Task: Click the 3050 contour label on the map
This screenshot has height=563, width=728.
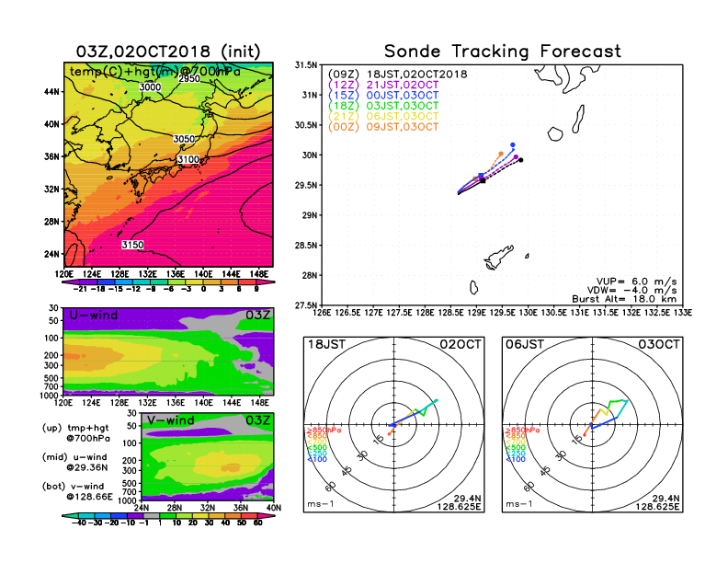Action: click(x=184, y=139)
